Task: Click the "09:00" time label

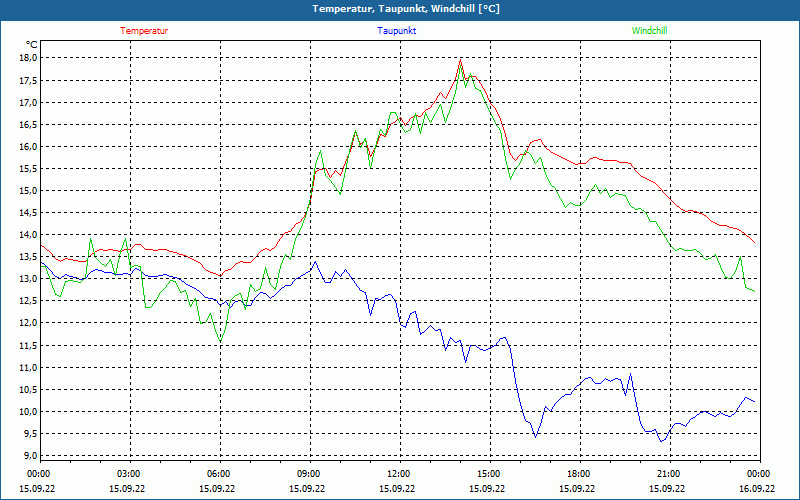Action: 311,474
